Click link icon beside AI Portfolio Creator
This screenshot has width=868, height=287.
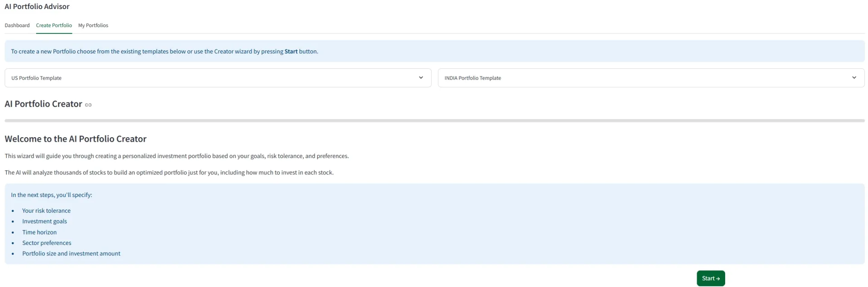[x=89, y=105]
